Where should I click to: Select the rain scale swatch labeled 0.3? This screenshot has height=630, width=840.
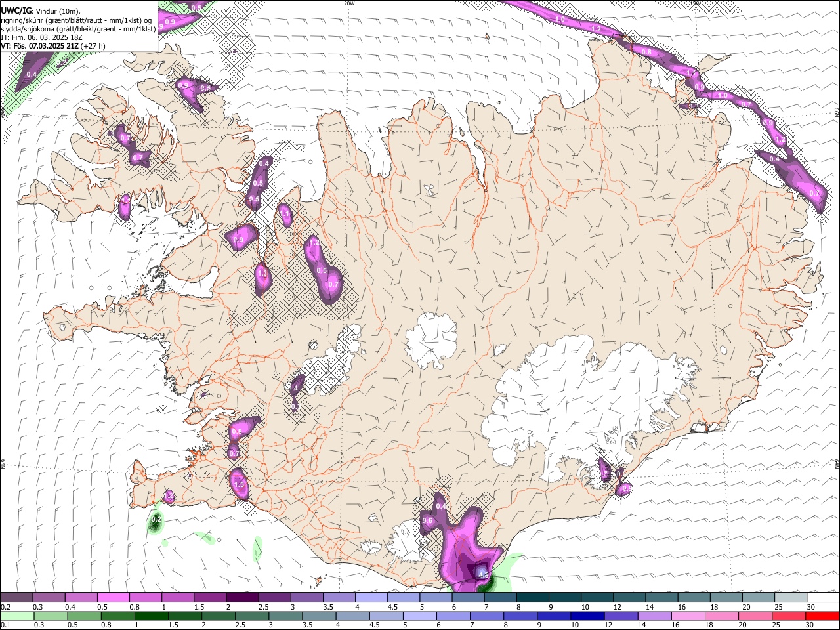click(x=51, y=616)
